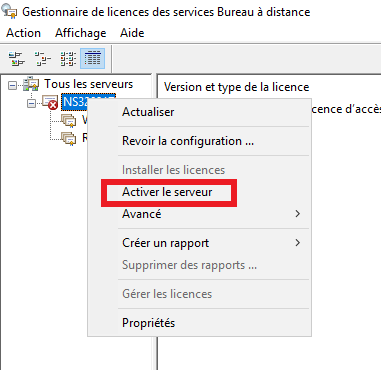
Task: Select the details view toolbar icon
Action: pos(93,58)
